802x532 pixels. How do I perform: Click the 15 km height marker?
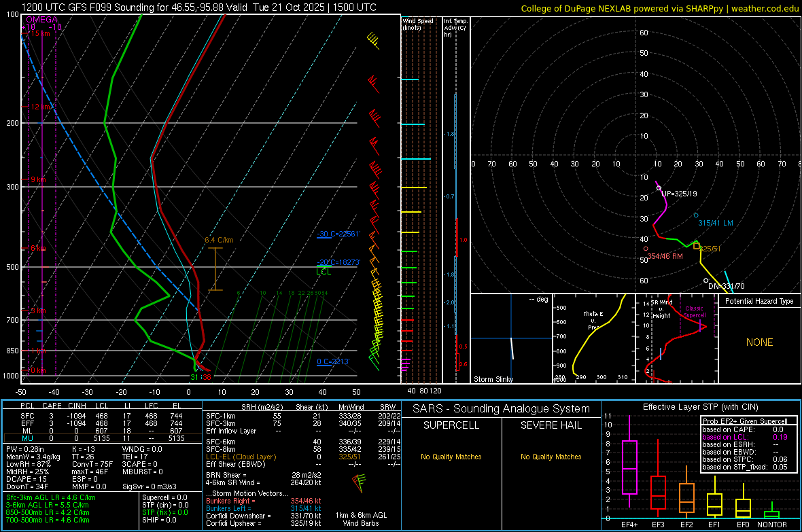pyautogui.click(x=40, y=33)
